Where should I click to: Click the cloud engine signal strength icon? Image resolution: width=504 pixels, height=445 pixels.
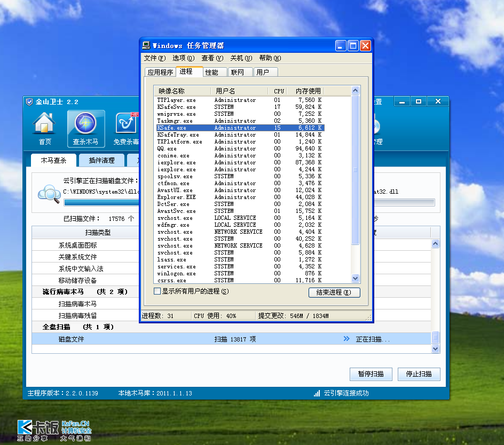pos(317,393)
